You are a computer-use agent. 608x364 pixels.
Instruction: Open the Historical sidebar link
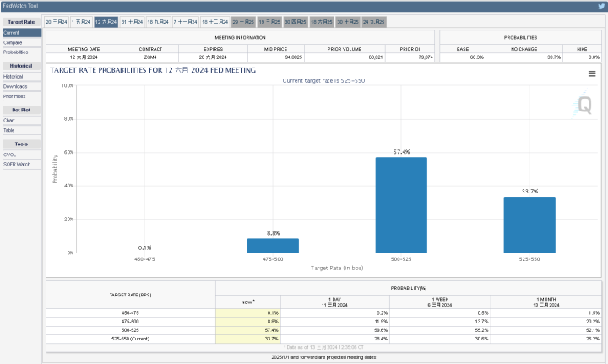22,77
